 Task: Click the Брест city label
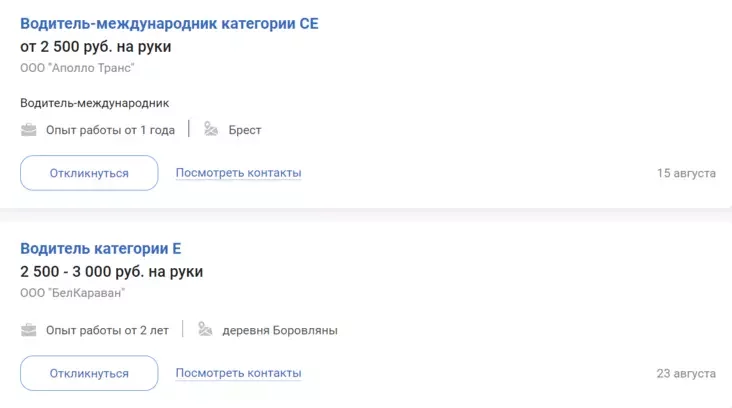pos(245,130)
